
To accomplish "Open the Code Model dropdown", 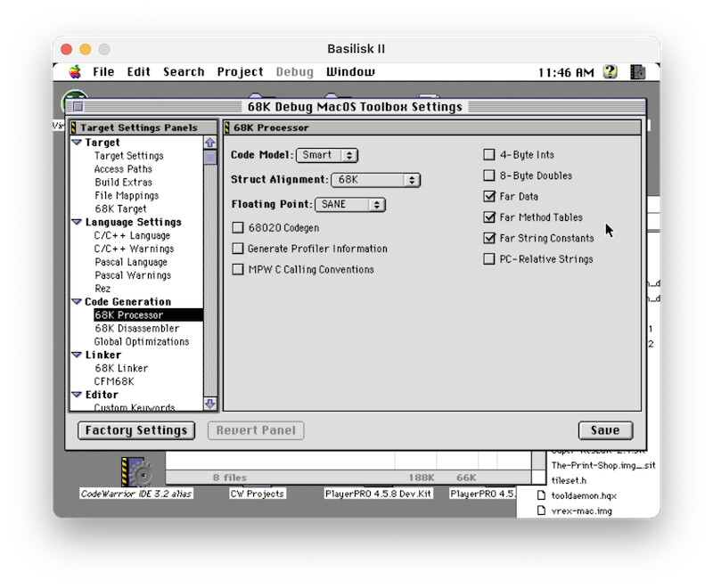I will (326, 155).
